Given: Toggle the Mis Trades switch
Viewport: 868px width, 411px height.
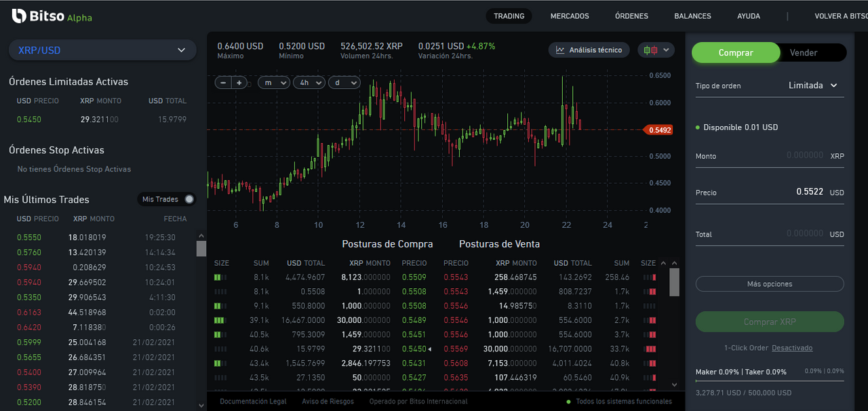Looking at the screenshot, I should pyautogui.click(x=189, y=199).
